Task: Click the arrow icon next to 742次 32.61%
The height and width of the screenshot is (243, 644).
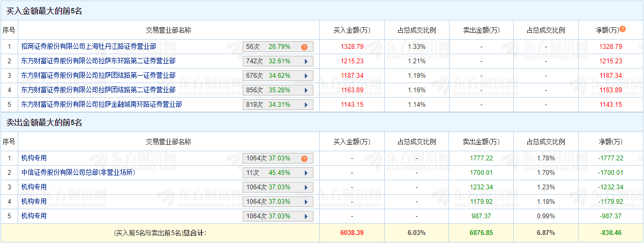Action: [x=306, y=61]
